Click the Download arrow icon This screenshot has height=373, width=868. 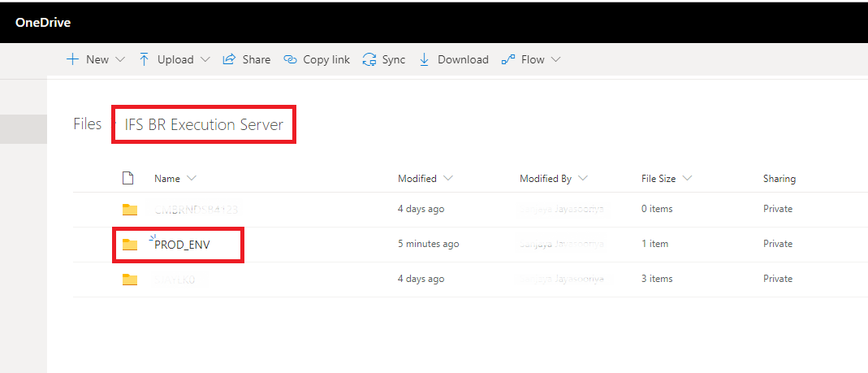(x=424, y=59)
